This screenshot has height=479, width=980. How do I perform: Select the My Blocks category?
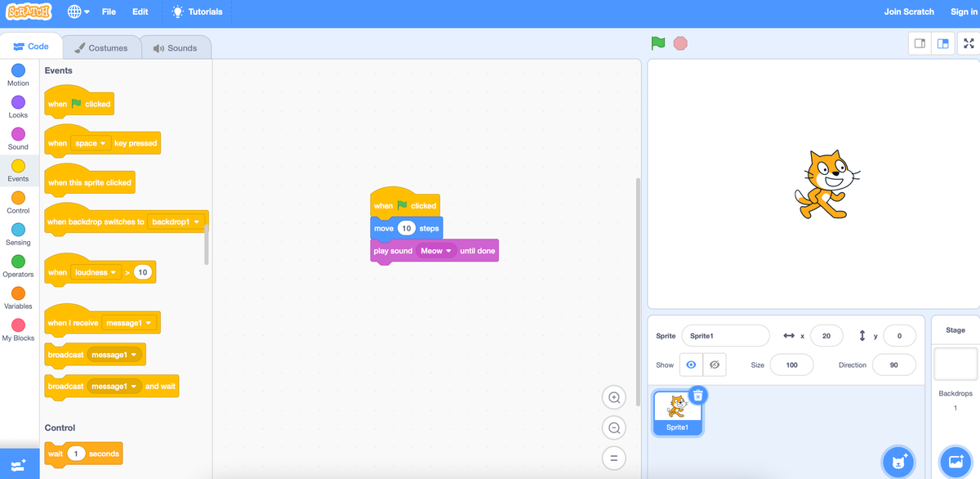tap(18, 330)
